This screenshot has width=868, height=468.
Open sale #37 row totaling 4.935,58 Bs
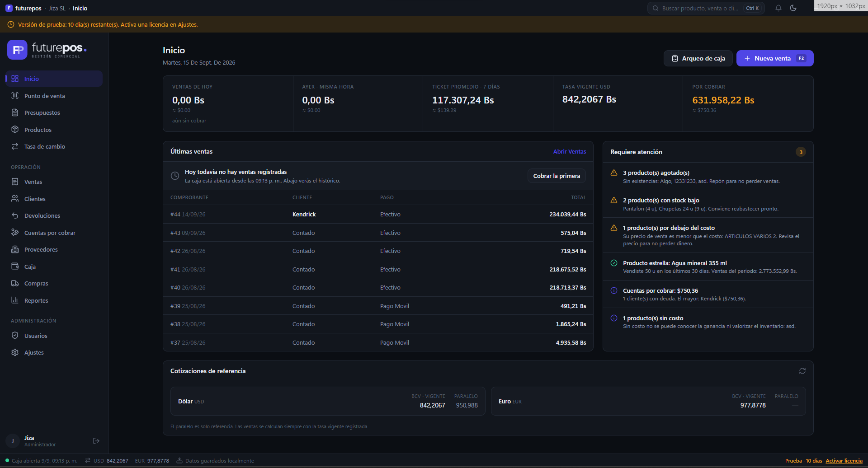coord(378,342)
